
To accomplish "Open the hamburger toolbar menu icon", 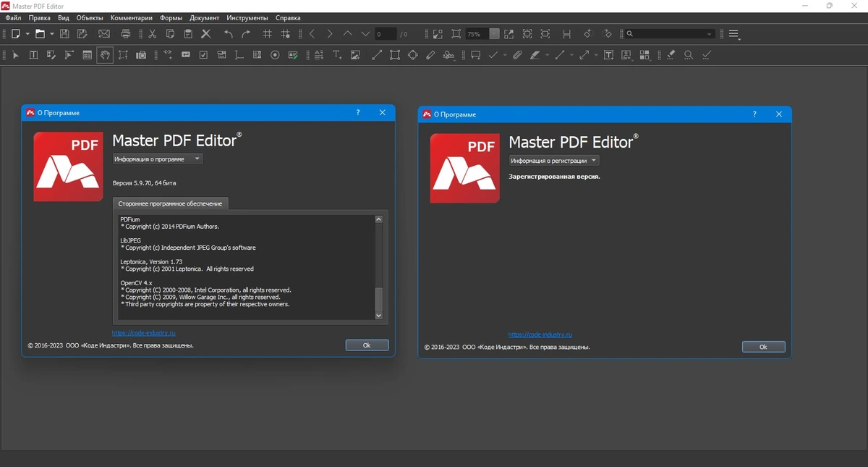I will 734,34.
